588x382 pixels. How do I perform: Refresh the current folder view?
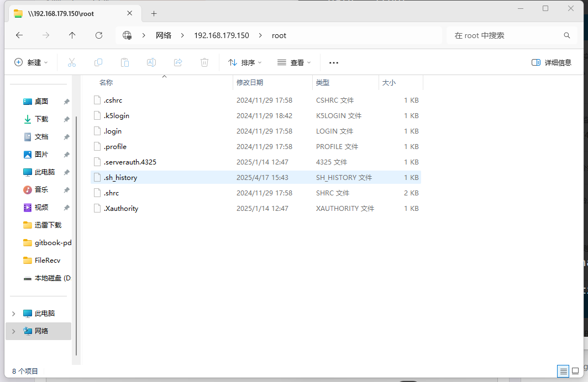click(98, 35)
